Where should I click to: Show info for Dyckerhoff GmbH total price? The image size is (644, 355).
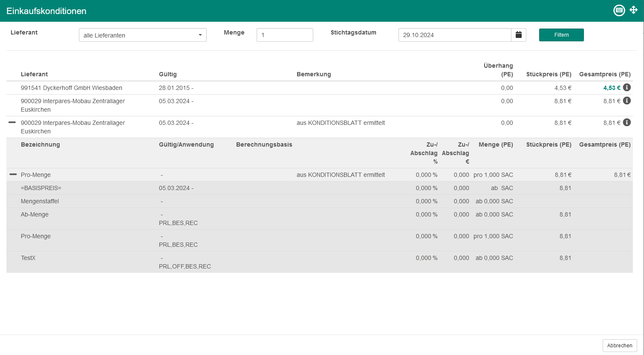click(x=627, y=87)
